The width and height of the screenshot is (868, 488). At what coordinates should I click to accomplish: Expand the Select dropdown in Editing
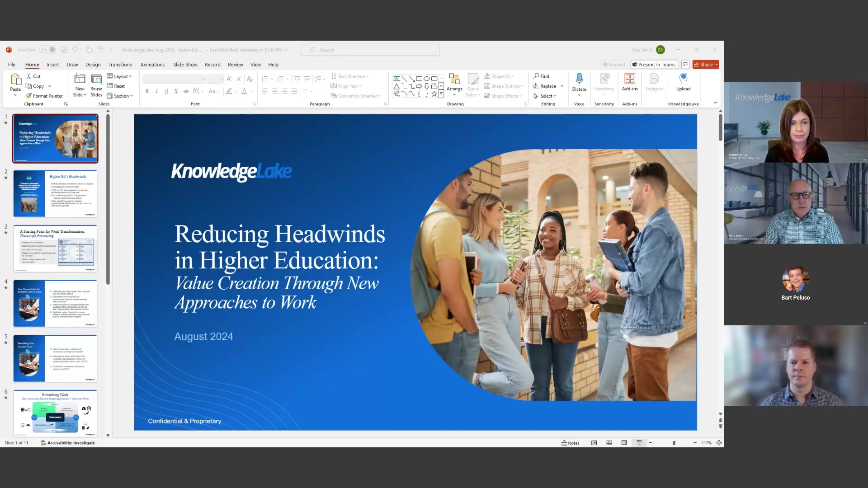pos(545,96)
